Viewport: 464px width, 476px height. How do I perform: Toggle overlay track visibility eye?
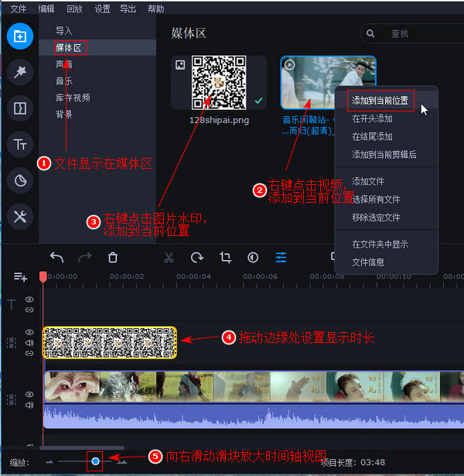click(29, 332)
